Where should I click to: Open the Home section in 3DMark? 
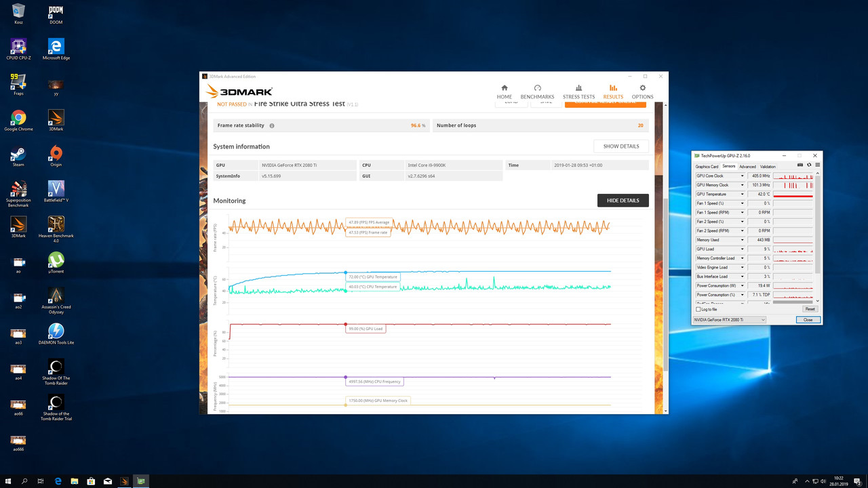tap(505, 92)
